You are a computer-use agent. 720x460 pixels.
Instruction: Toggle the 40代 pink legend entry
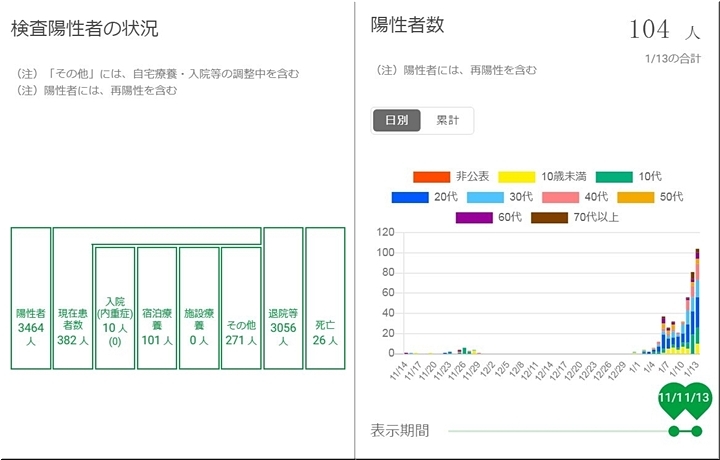coord(562,197)
